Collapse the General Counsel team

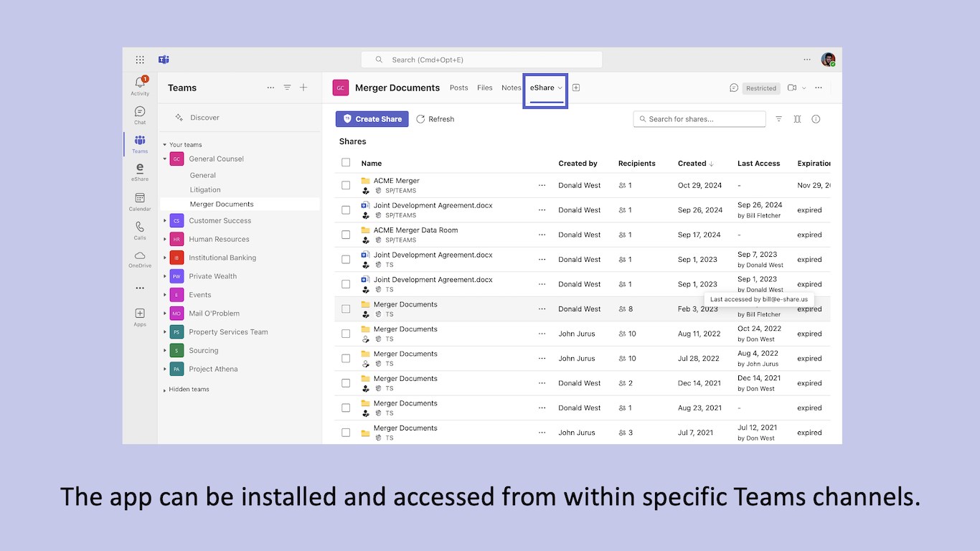pos(164,159)
